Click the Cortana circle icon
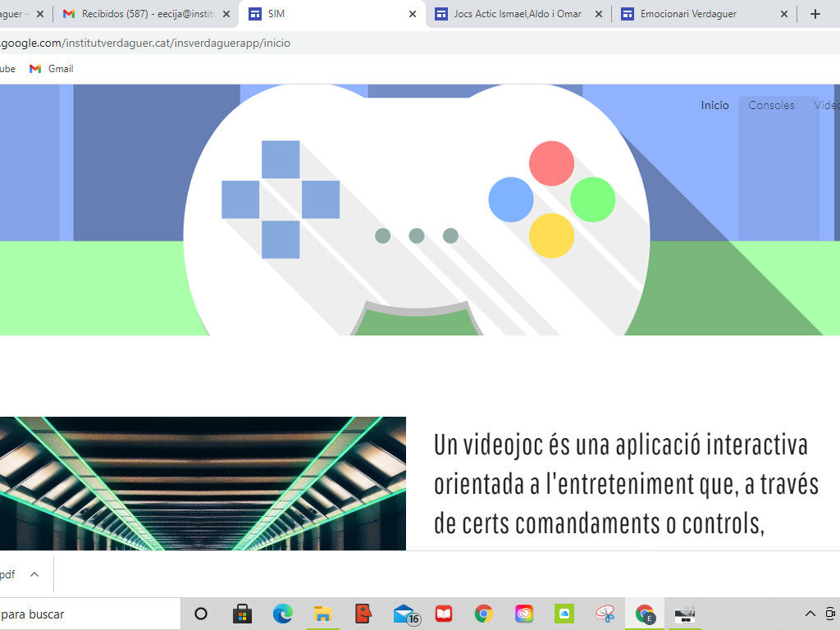The image size is (840, 630). 201,614
